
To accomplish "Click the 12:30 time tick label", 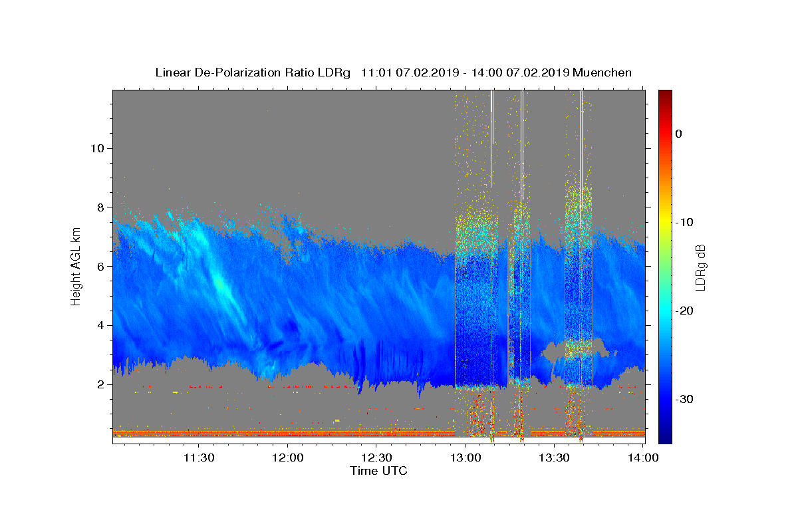I will (376, 458).
